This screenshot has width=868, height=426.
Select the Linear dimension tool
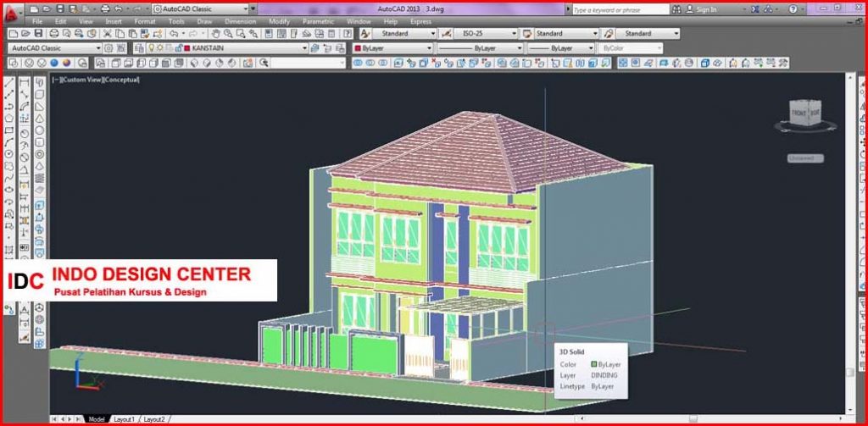pyautogui.click(x=25, y=82)
